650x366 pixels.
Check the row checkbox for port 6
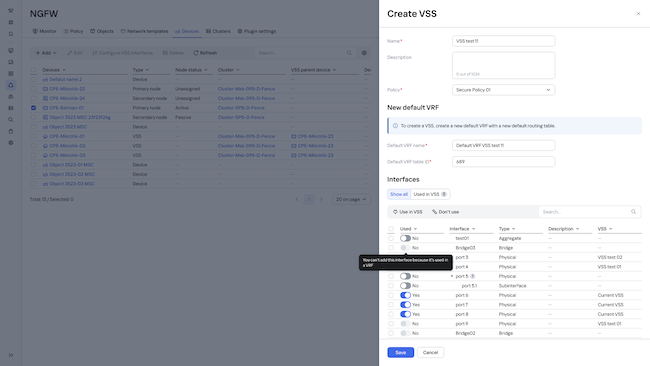tap(391, 295)
